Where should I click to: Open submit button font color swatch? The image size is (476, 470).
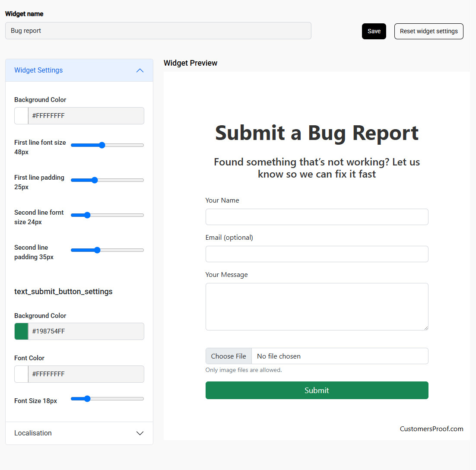coord(21,374)
